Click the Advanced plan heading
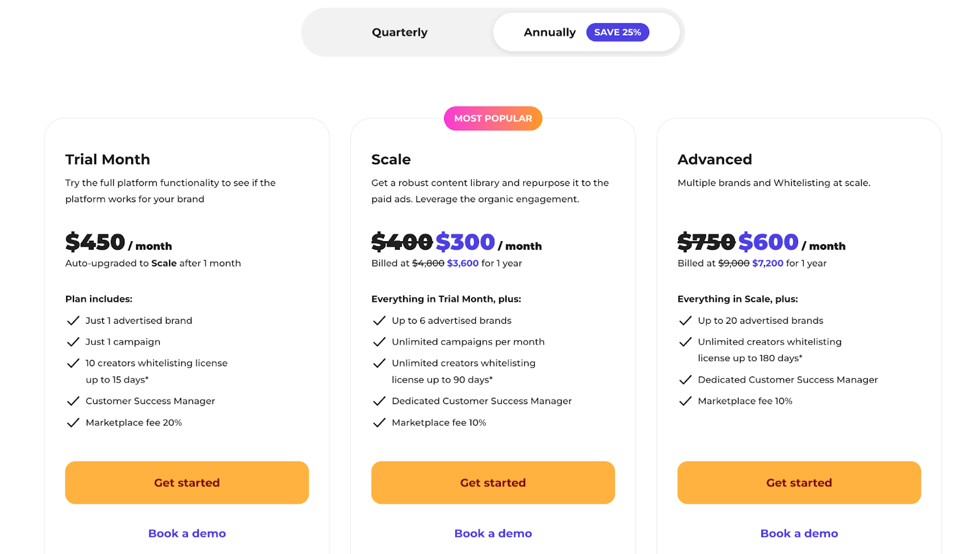 (715, 159)
